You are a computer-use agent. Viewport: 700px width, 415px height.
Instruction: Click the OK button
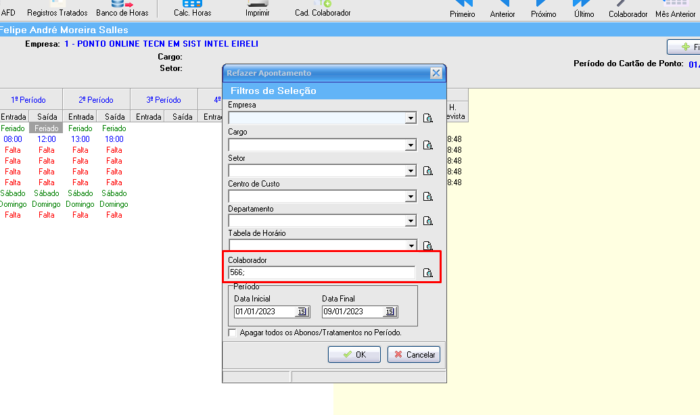pyautogui.click(x=354, y=354)
